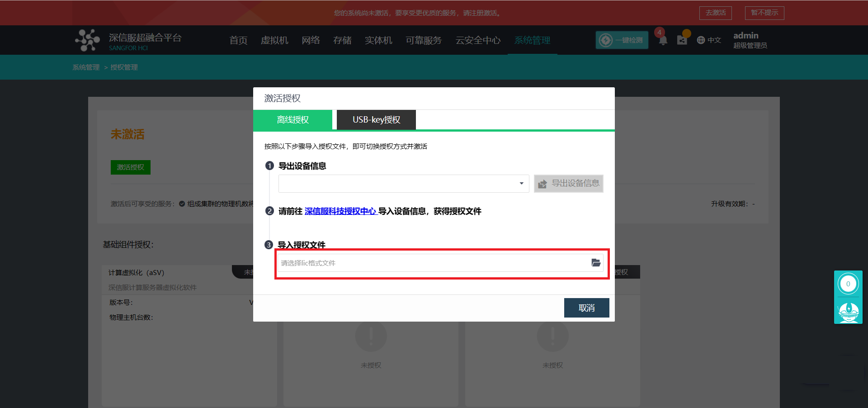The width and height of the screenshot is (868, 408).
Task: Switch to the 离线授权 tab
Action: click(x=292, y=120)
